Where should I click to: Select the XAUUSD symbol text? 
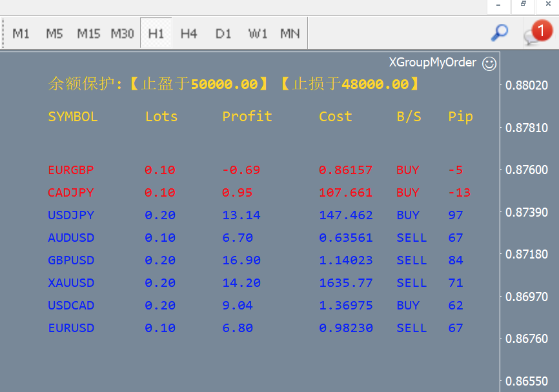pos(71,283)
